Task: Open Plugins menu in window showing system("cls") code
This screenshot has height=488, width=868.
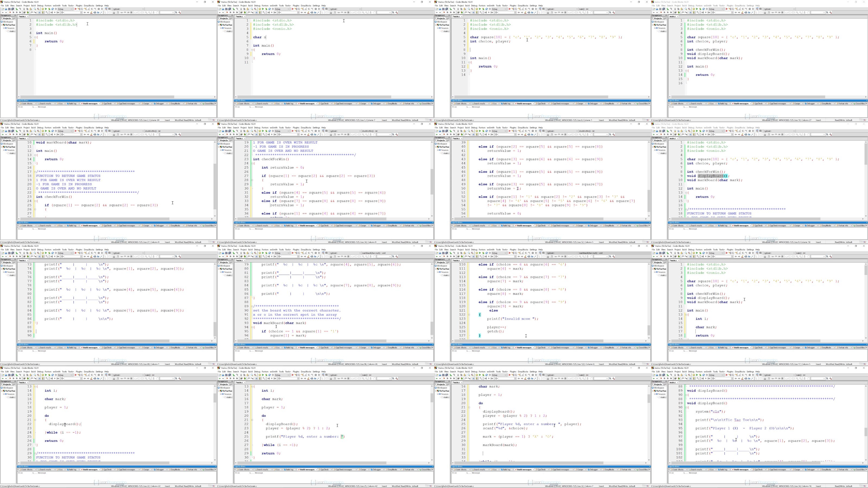Action: pyautogui.click(x=730, y=371)
